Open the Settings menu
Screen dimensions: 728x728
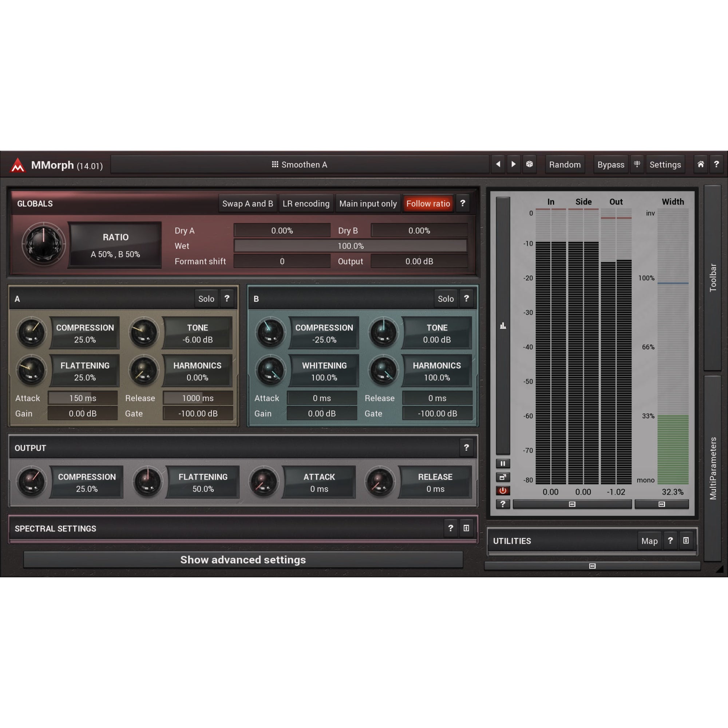pos(665,164)
